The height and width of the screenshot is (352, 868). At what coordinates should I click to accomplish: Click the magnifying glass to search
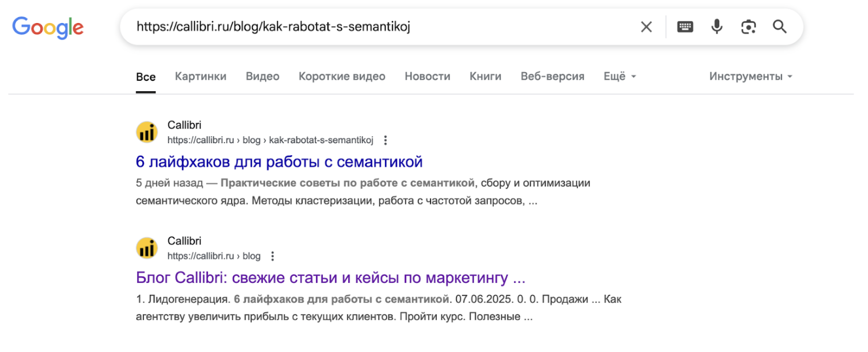tap(780, 27)
